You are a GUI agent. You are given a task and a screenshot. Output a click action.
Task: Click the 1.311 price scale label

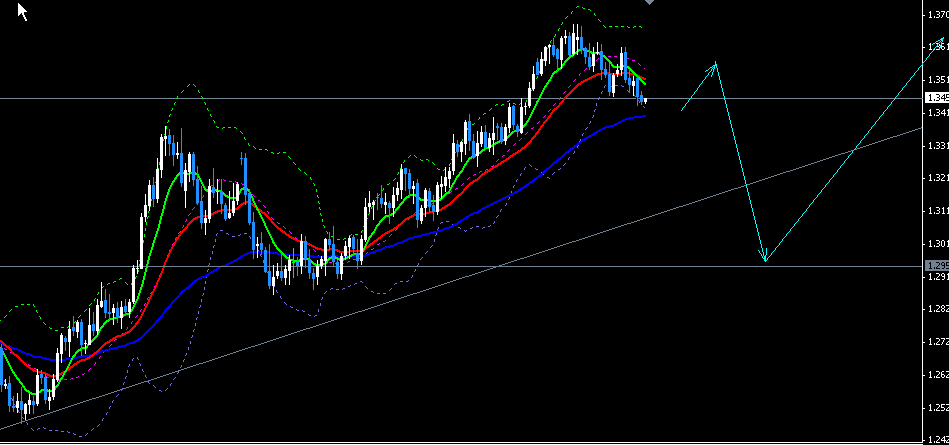coord(938,211)
